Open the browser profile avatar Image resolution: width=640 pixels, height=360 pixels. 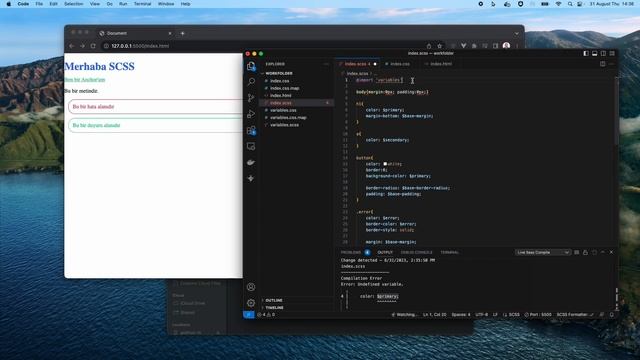[507, 46]
